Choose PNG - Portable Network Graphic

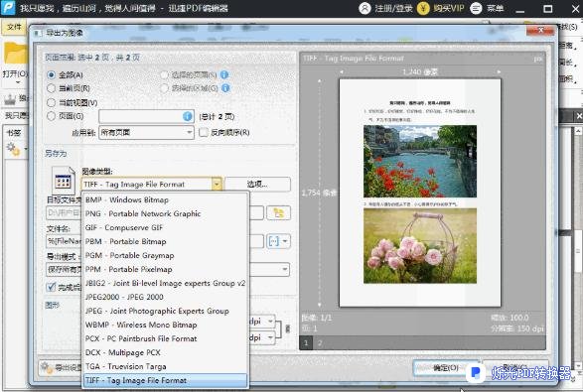[x=165, y=213]
